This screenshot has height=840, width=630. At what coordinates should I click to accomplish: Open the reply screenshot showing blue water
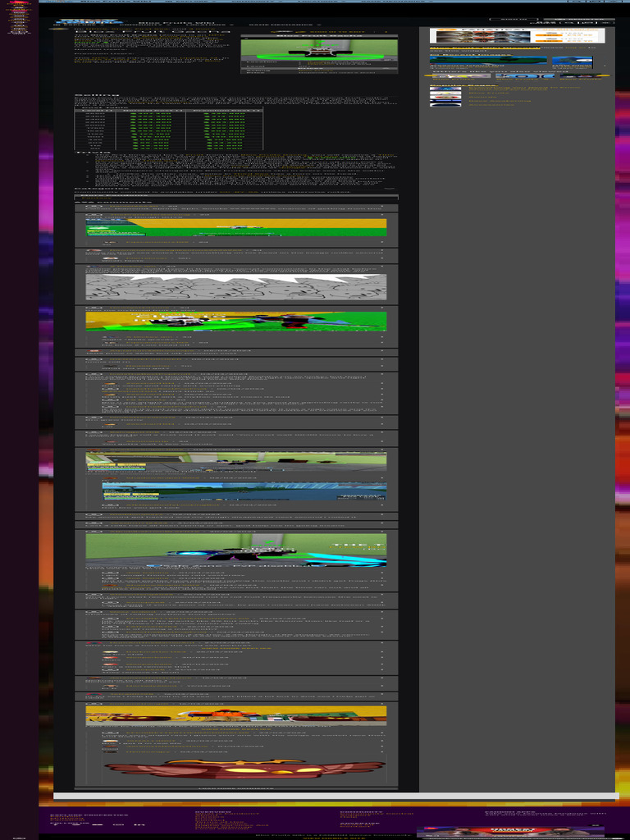click(244, 492)
